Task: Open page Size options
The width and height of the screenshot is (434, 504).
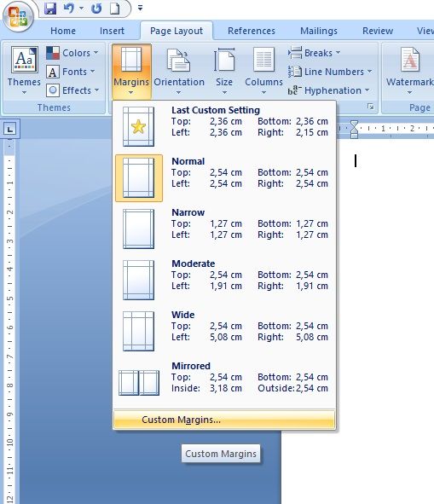Action: tap(224, 71)
